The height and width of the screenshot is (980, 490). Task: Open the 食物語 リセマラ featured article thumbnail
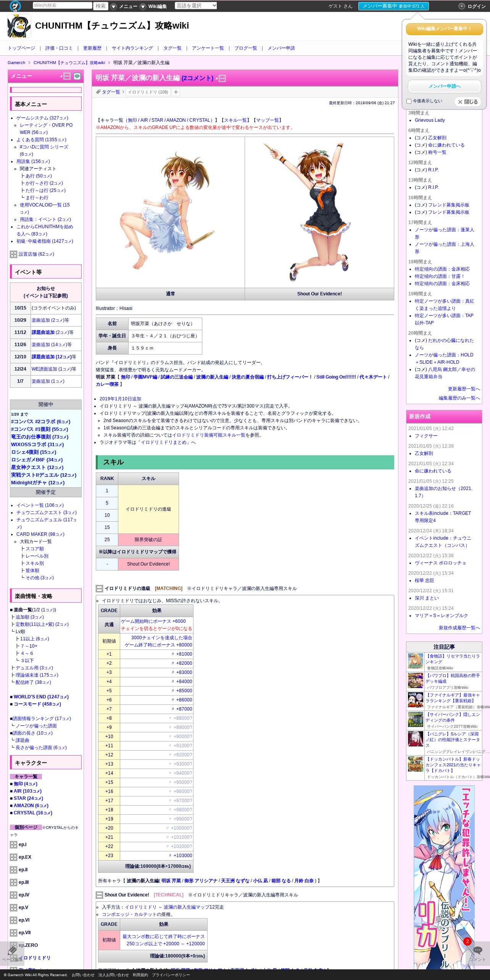coord(415,661)
